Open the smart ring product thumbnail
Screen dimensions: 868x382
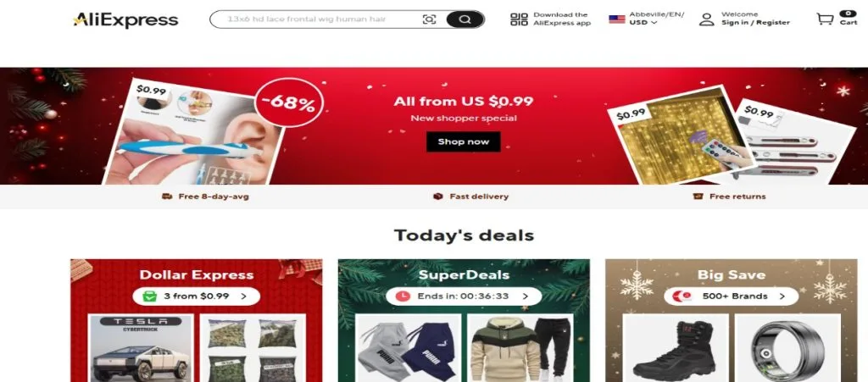pyautogui.click(x=787, y=348)
